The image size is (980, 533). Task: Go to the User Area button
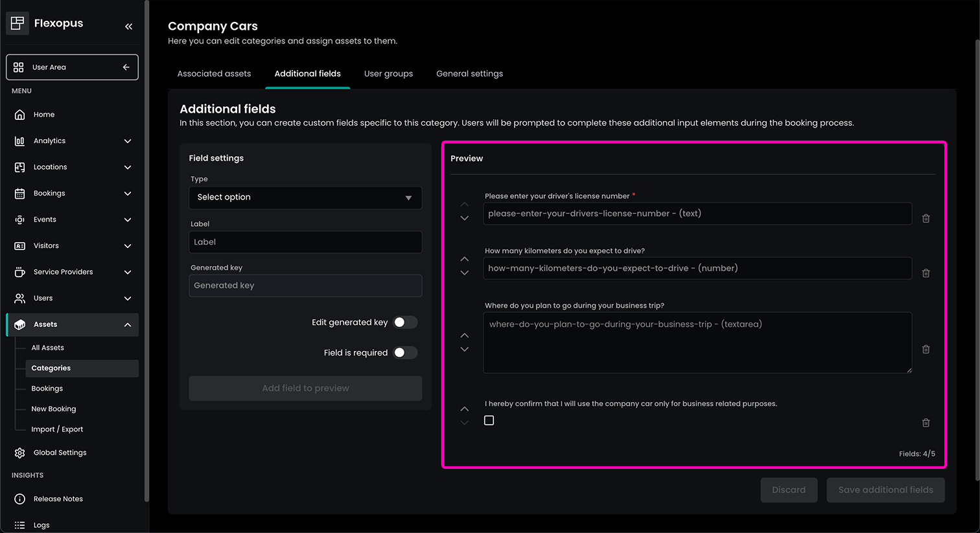click(72, 67)
